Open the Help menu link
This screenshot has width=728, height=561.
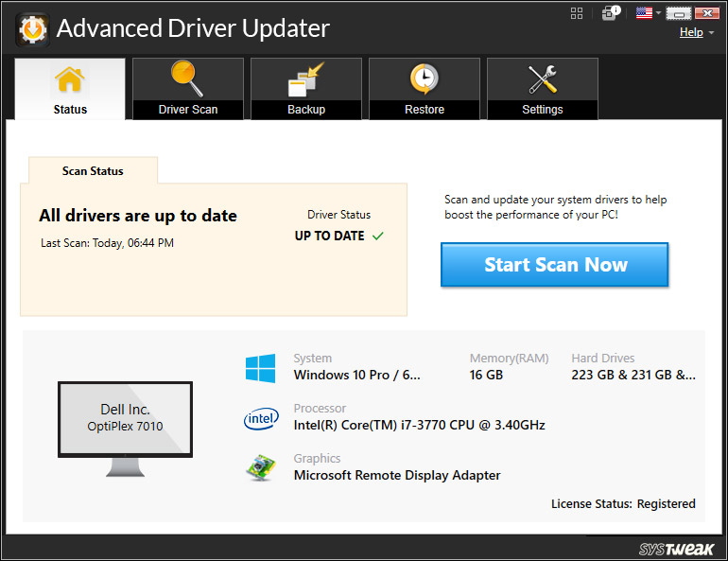(691, 32)
